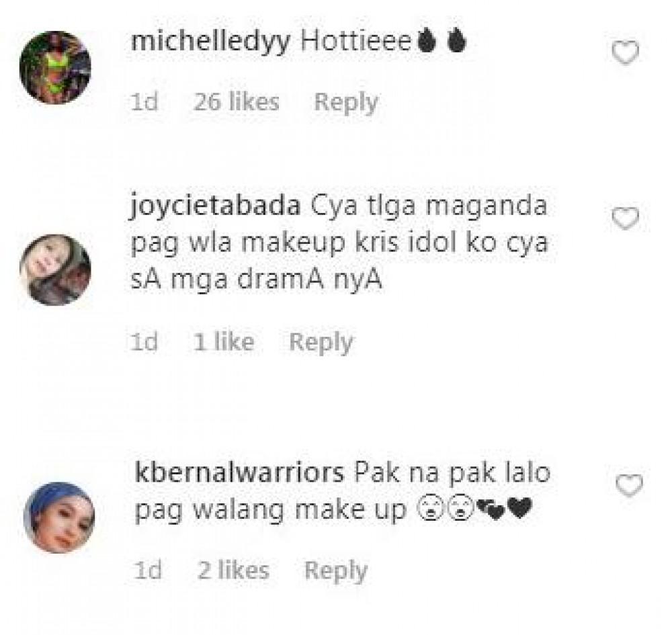The width and height of the screenshot is (672, 635).
Task: Select the fire emojis after Hottieee
Action: (x=441, y=41)
